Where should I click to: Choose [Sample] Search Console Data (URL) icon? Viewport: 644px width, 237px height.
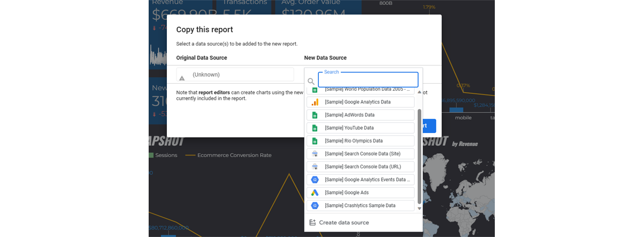[315, 167]
